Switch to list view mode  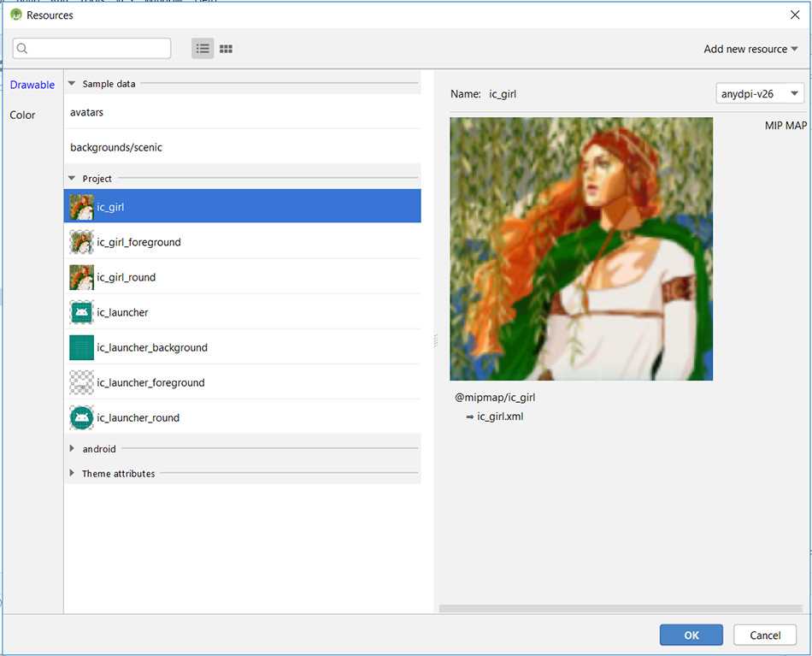click(203, 49)
